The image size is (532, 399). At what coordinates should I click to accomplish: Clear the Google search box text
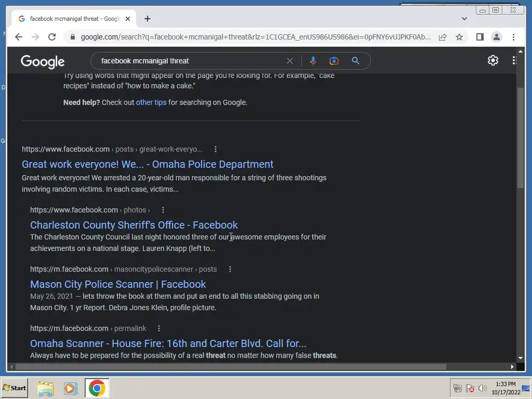click(290, 61)
